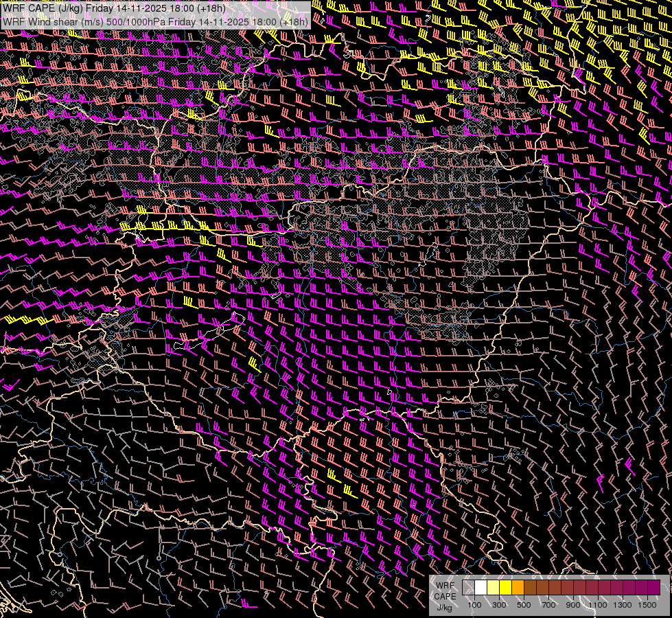Click the WRF CAPE Friday 14-11-2025 title line

[x=114, y=8]
